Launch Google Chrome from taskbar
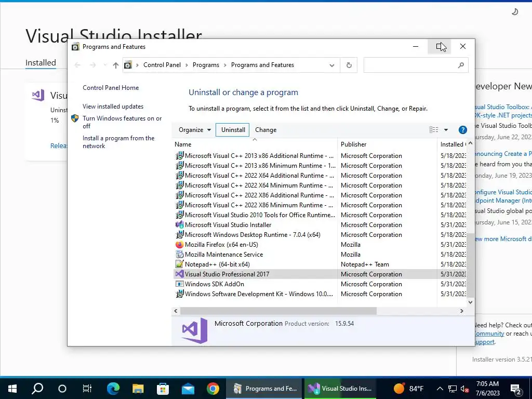Viewport: 532px width, 399px height. 213,389
